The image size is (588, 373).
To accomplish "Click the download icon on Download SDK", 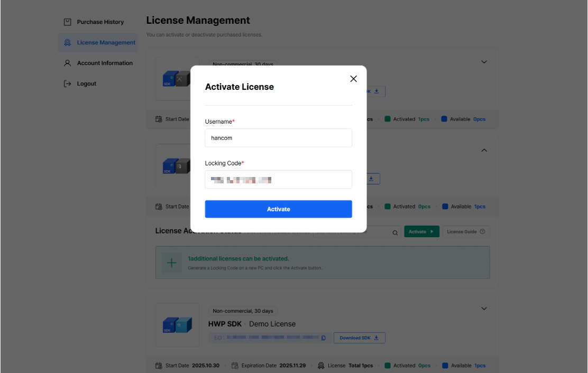I will pyautogui.click(x=378, y=338).
